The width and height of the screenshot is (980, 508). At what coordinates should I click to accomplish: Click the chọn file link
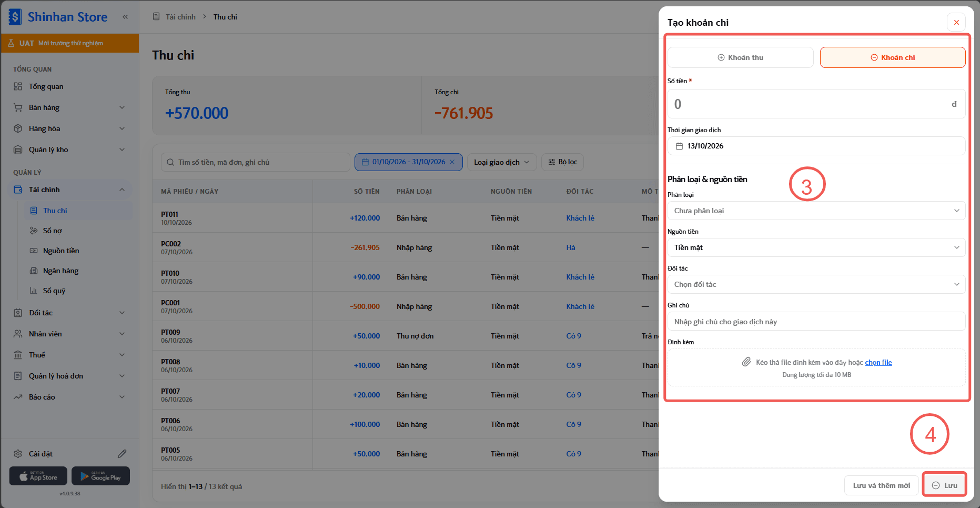878,362
